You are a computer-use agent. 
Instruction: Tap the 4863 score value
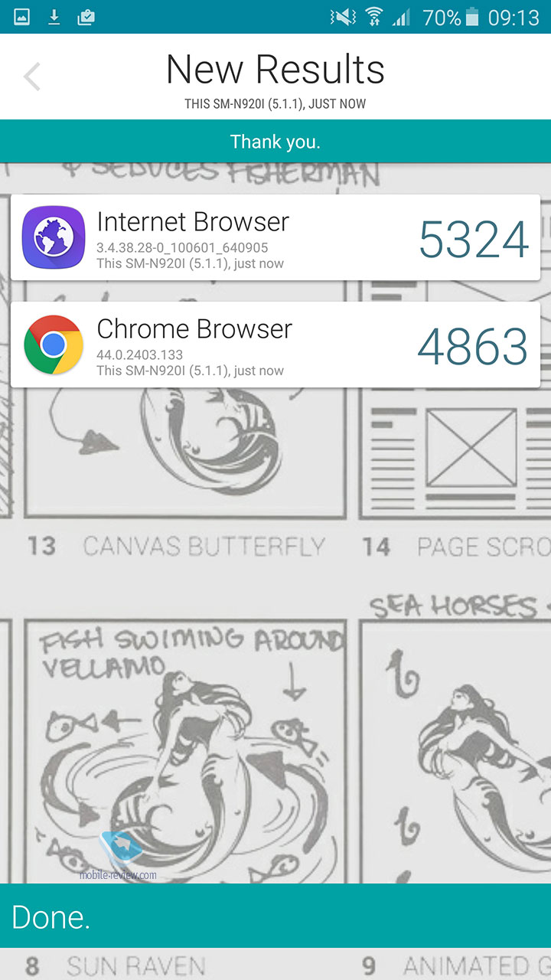(x=473, y=346)
